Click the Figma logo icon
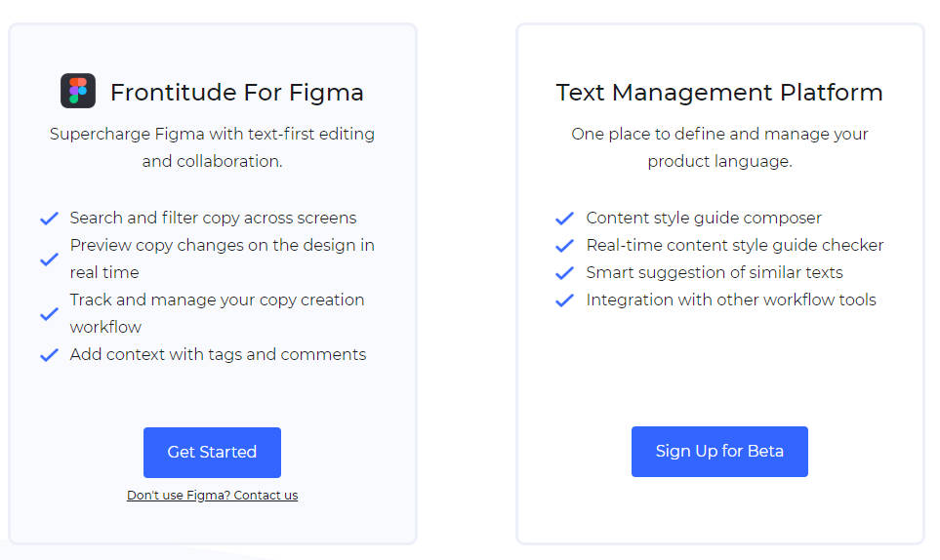Viewport: 940px width, 560px height. pyautogui.click(x=78, y=92)
